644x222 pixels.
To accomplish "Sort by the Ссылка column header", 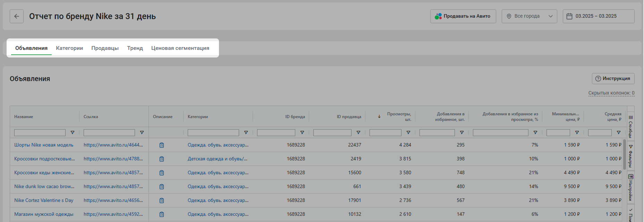I will click(91, 117).
